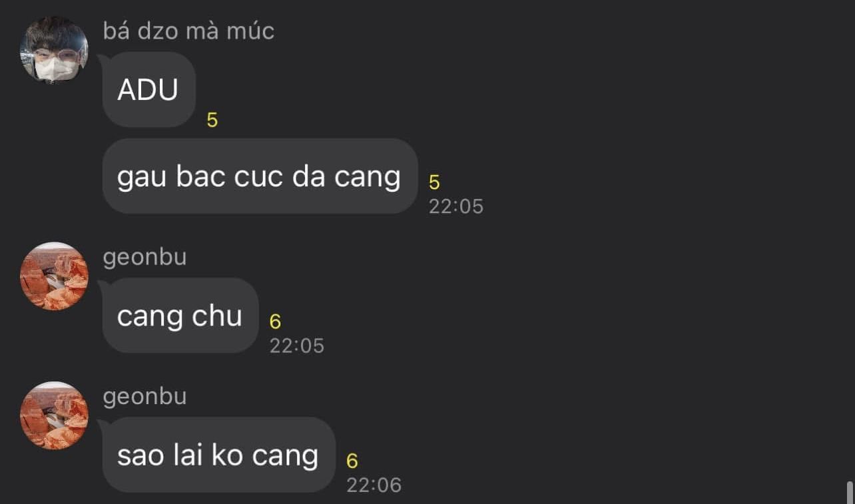Select the 'ADU' message bubble
This screenshot has height=504, width=855.
click(x=148, y=89)
